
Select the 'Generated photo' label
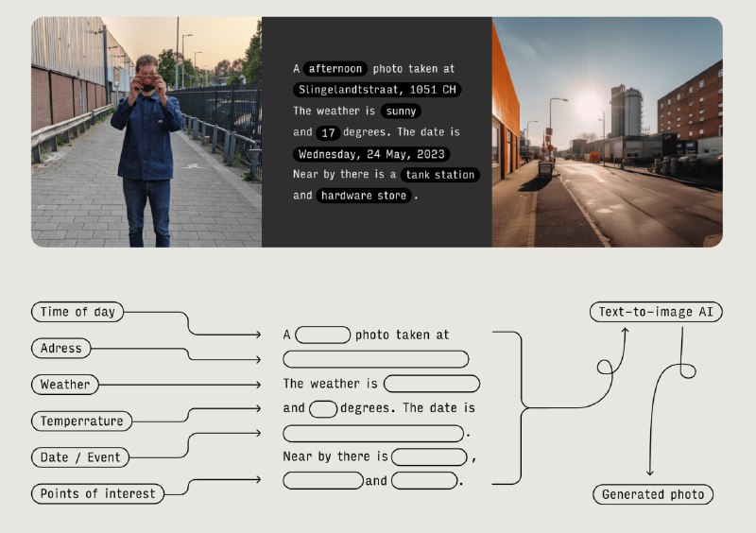653,494
